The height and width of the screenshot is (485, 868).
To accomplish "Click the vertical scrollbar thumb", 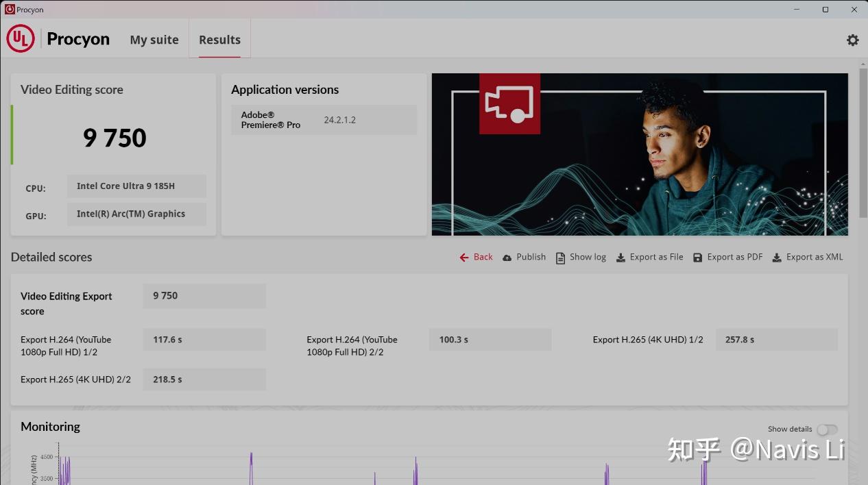I will coord(863,143).
